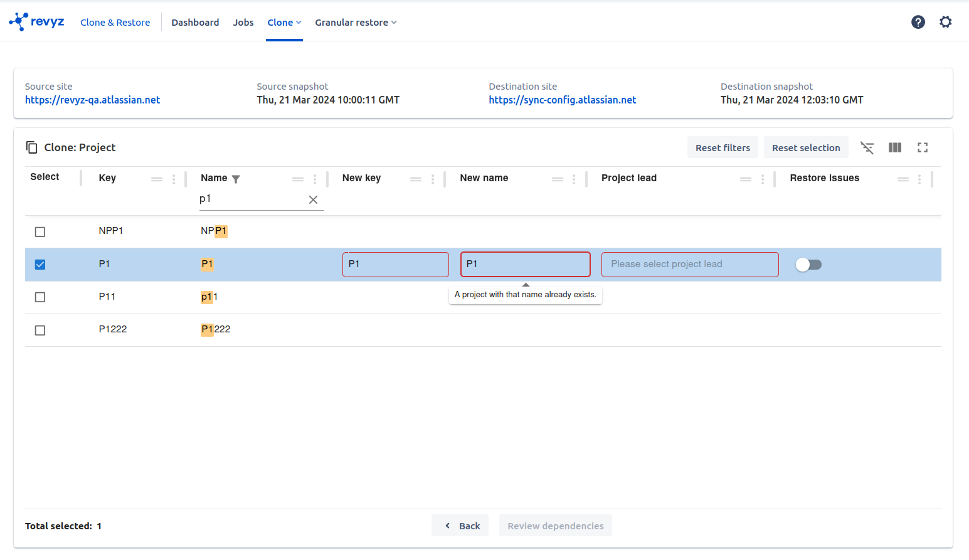
Task: Click the clear filters icon
Action: coord(867,147)
